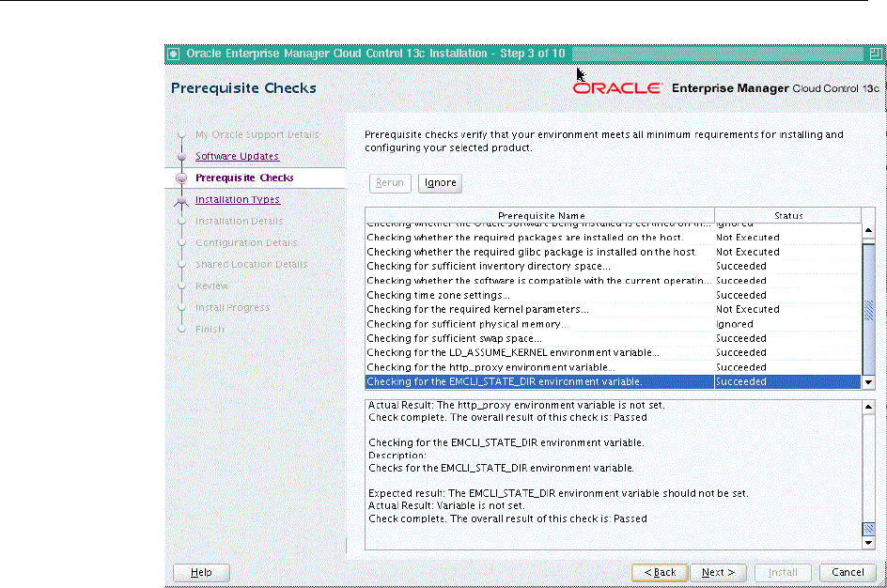The width and height of the screenshot is (887, 588).
Task: Click the maximize icon in the title bar
Action: (875, 54)
